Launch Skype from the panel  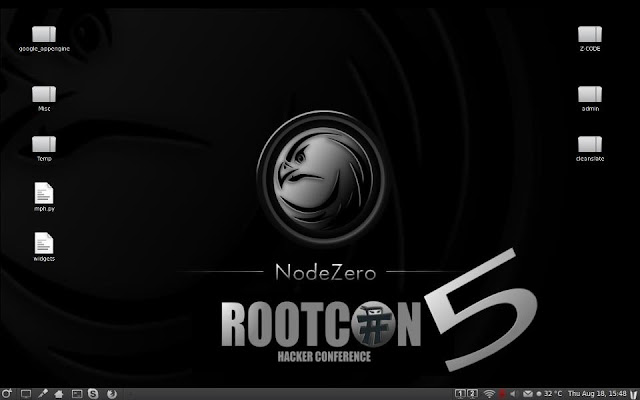[x=93, y=394]
